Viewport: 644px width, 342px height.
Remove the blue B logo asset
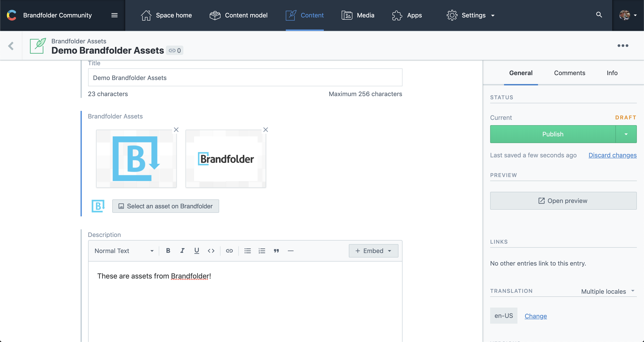(176, 130)
